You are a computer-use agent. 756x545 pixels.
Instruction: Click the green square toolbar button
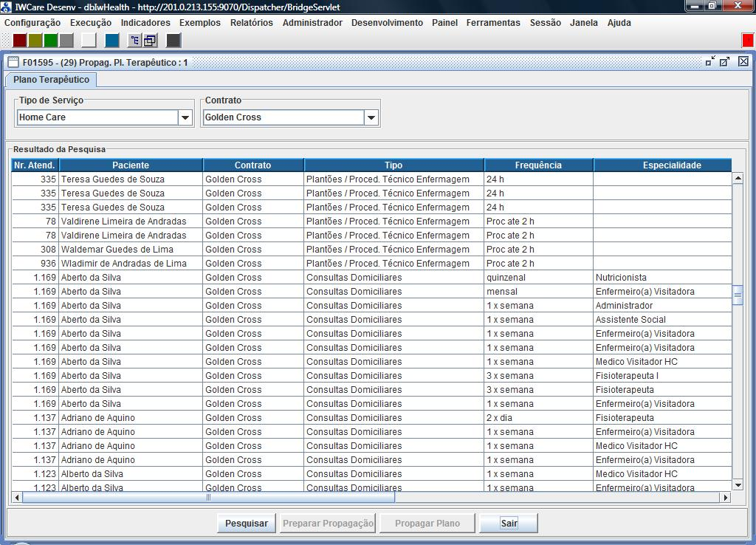click(x=50, y=41)
